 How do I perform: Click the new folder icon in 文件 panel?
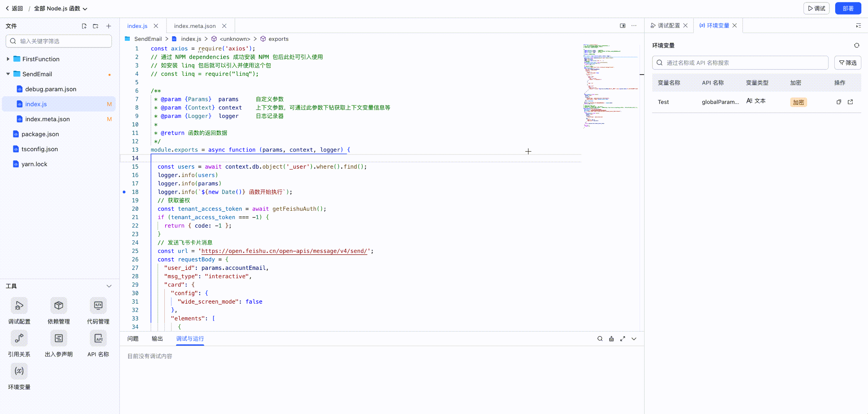coord(96,26)
